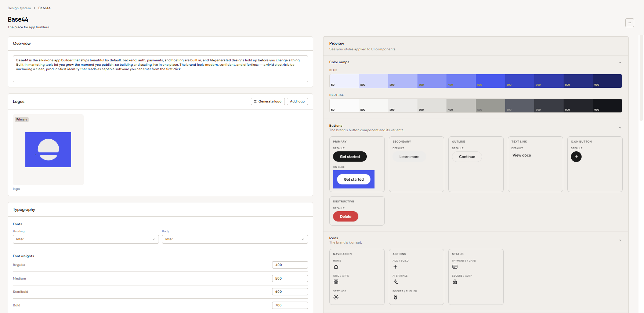
Task: Click the Add / Build plus icon
Action: 395,267
